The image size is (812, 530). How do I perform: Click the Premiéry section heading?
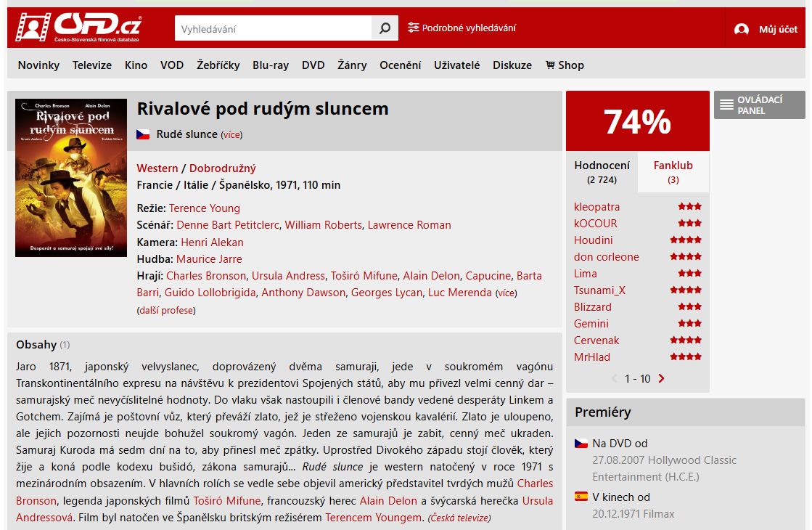pos(603,412)
